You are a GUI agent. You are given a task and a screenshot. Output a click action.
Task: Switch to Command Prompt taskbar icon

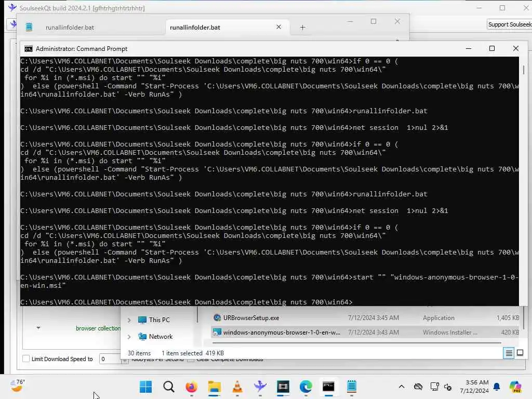(x=328, y=387)
